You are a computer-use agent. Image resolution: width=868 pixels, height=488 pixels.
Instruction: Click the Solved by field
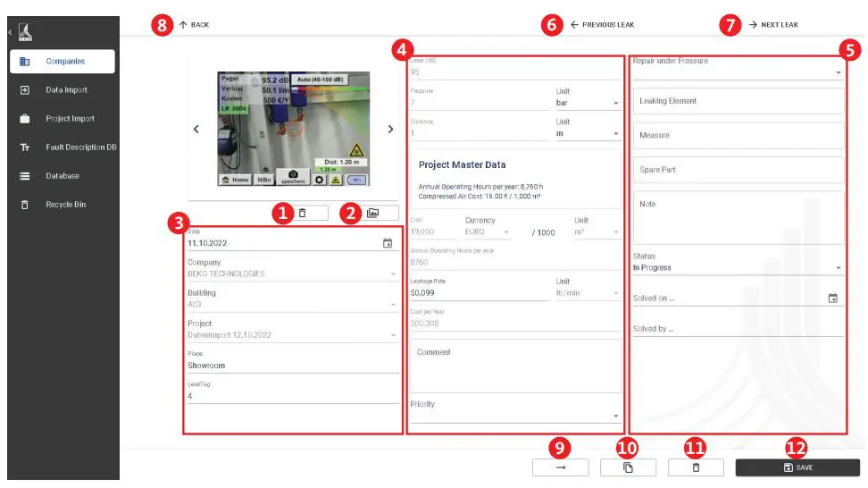coord(738,329)
